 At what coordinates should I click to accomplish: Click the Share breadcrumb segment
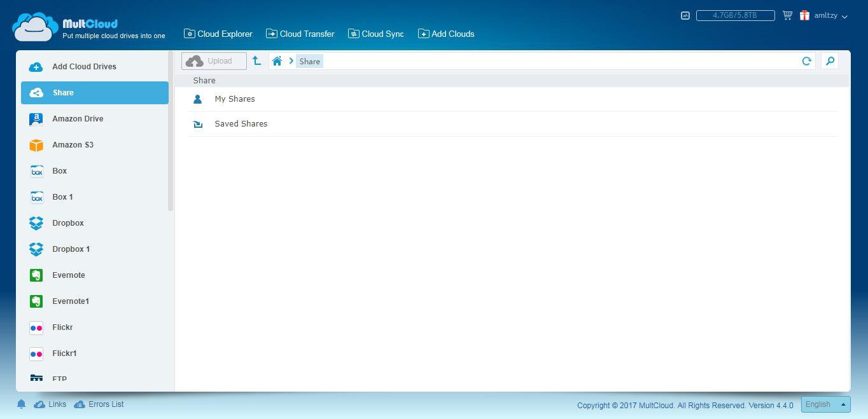coord(310,61)
